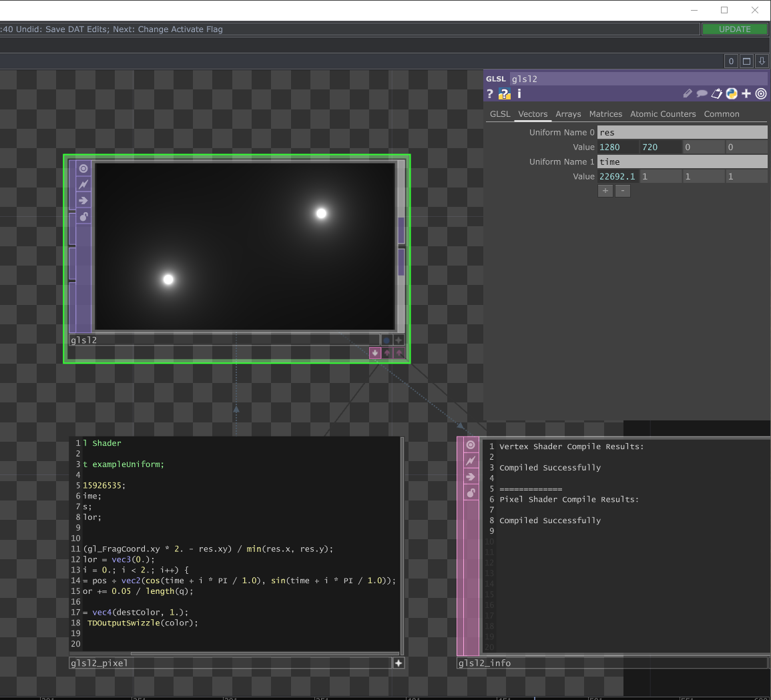This screenshot has width=771, height=700.
Task: Click the clipboard copy parameters icon
Action: [x=717, y=94]
